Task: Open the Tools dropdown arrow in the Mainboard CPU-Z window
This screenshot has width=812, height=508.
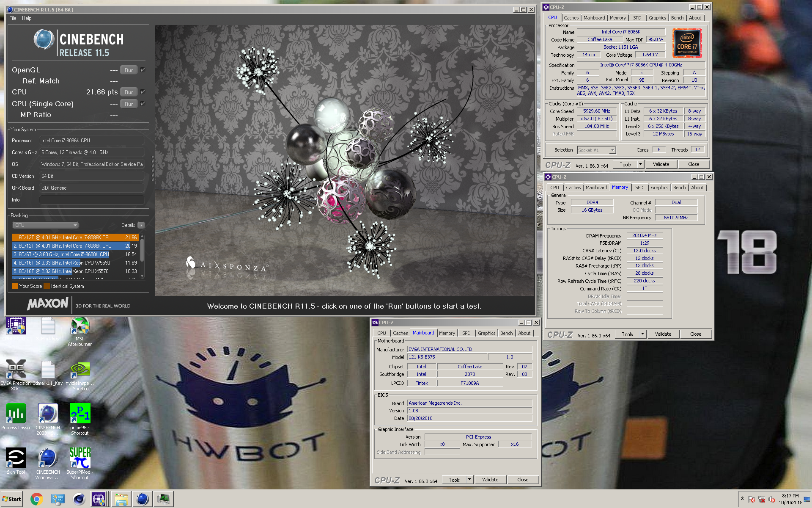Action: tap(469, 480)
